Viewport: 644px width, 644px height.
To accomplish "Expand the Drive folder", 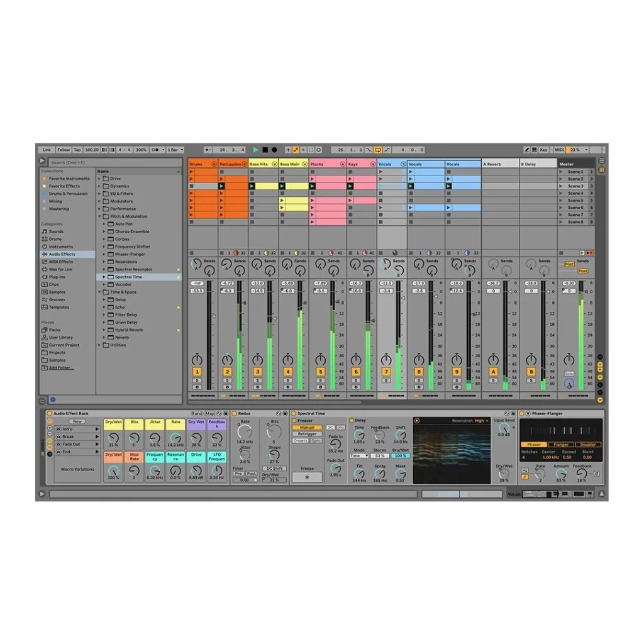I will 99,179.
